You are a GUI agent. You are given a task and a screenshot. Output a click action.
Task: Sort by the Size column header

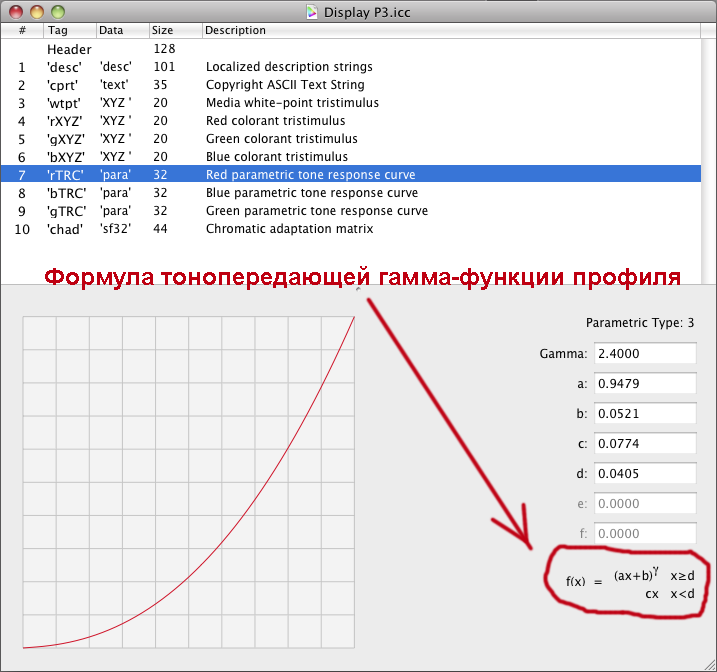click(x=174, y=31)
